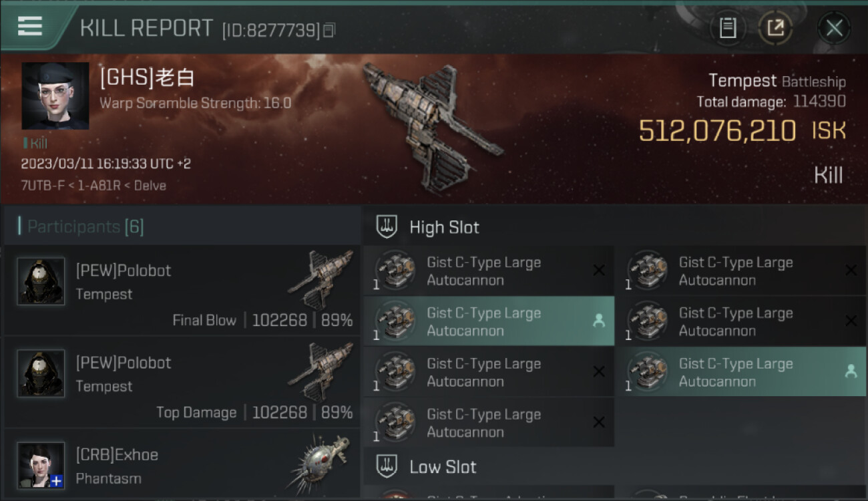This screenshot has height=501, width=868.
Task: Click the Low Slot shield icon
Action: [387, 466]
